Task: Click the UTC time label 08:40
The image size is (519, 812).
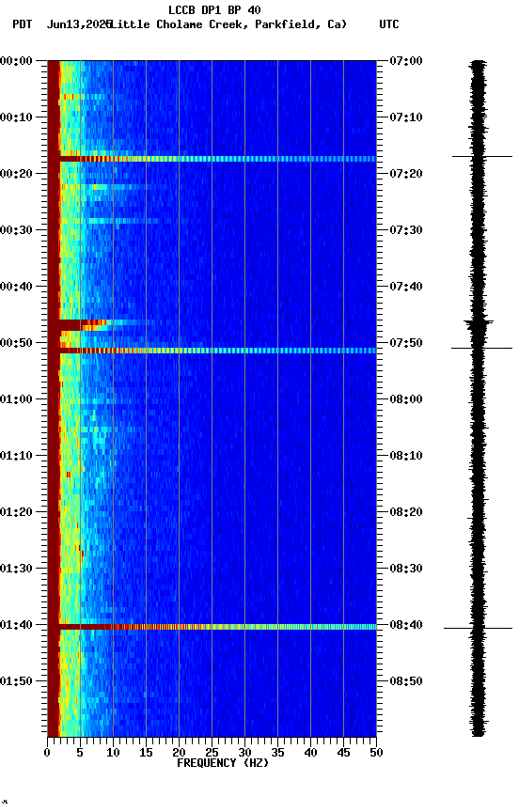Action: (x=406, y=626)
